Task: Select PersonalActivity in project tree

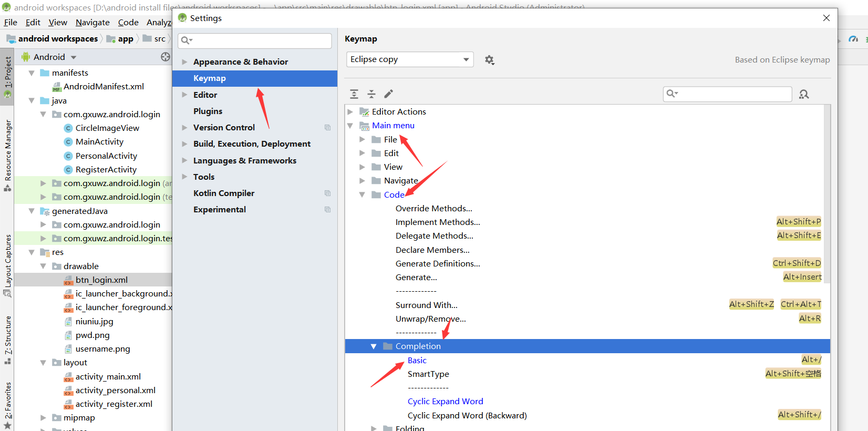Action: [106, 156]
